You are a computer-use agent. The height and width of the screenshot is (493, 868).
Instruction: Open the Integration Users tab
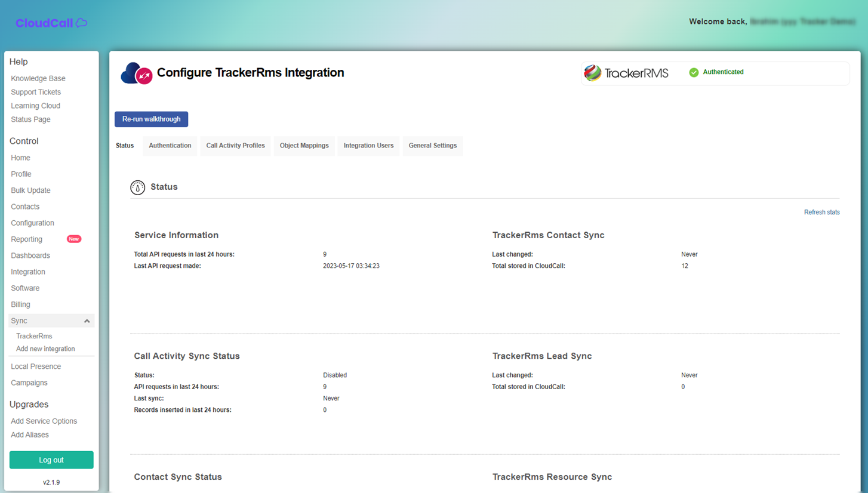tap(368, 146)
